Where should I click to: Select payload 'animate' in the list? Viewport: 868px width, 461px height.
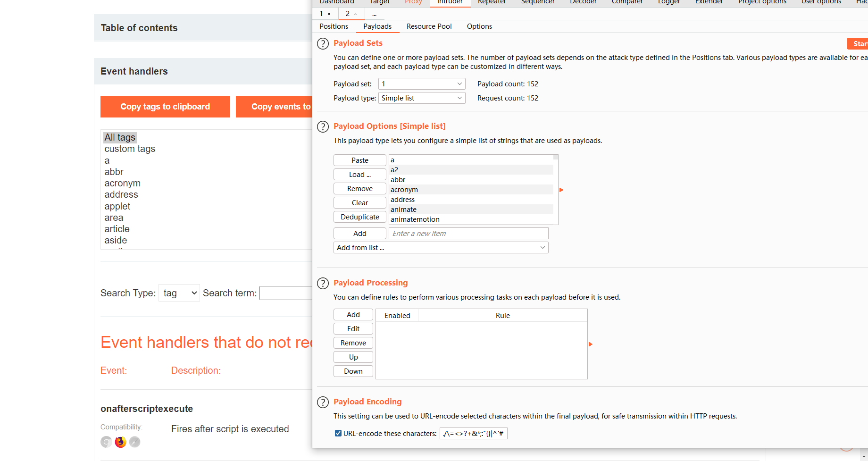click(x=471, y=210)
